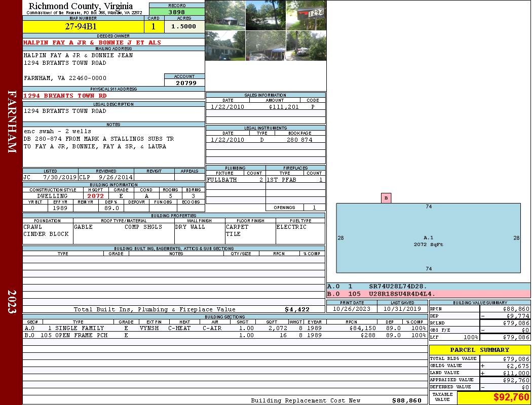The width and height of the screenshot is (532, 405).
Task: Click the top-left photo of the house with lawn
Action: pyautogui.click(x=225, y=15)
